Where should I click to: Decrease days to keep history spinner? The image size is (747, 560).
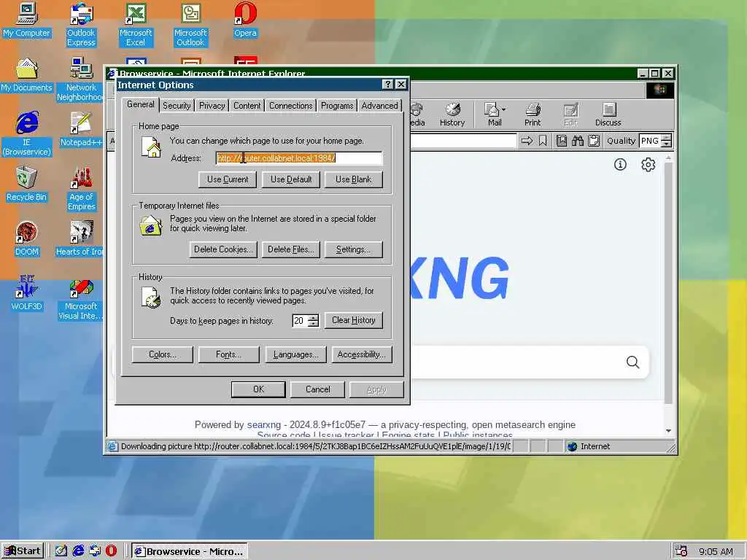click(313, 324)
